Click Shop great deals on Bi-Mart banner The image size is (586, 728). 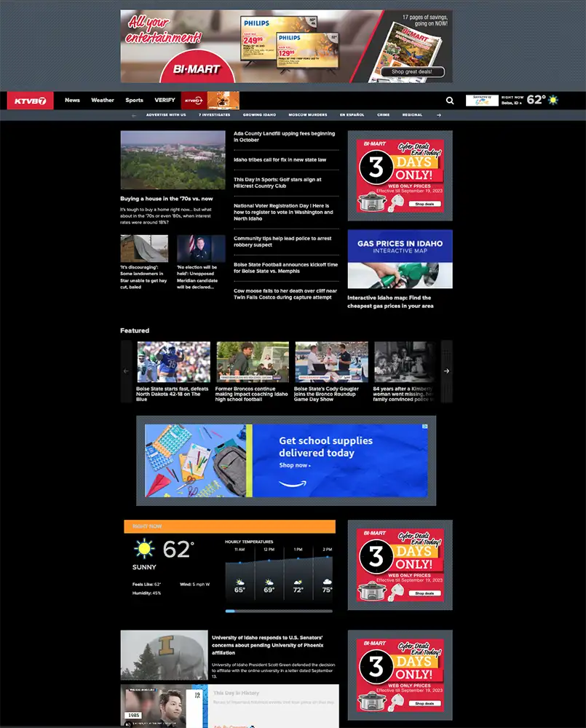412,72
